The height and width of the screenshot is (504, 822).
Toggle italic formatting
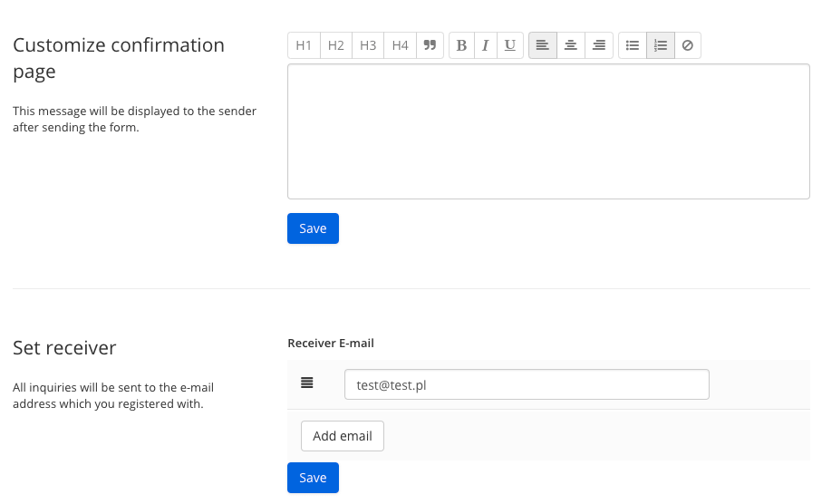tap(486, 45)
